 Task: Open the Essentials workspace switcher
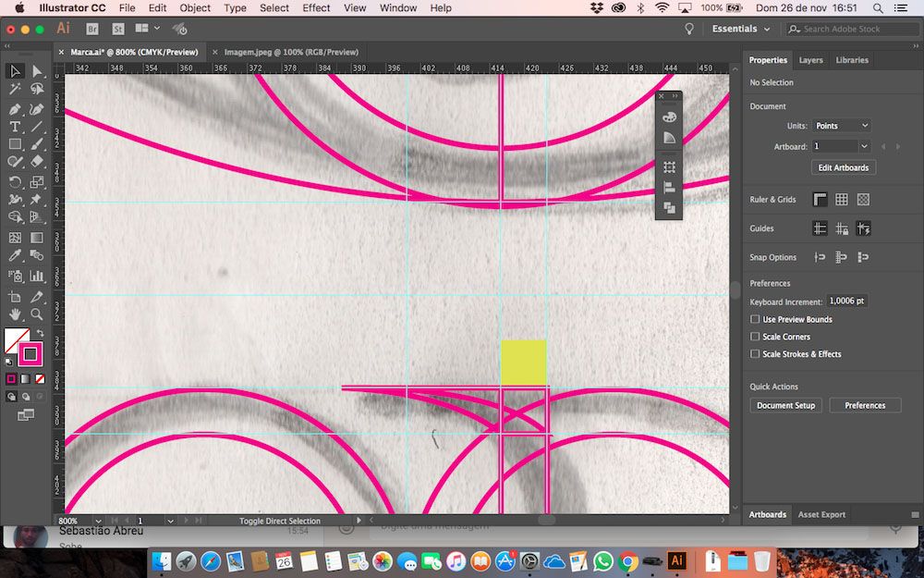740,29
